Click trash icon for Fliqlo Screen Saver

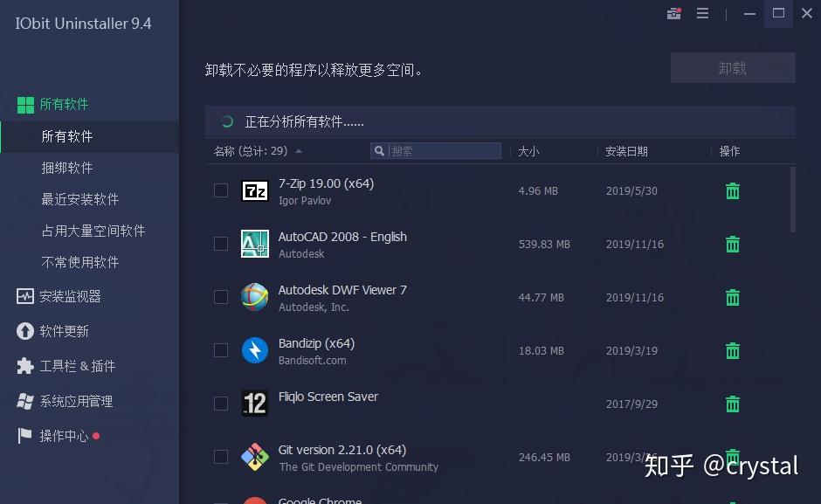click(x=733, y=404)
